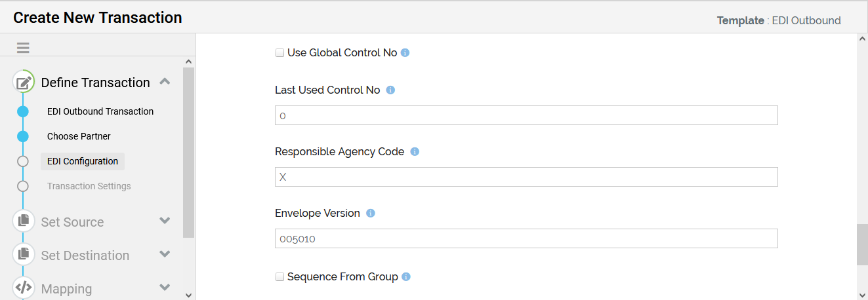868x300 pixels.
Task: Expand the Set Destination section chevron
Action: pyautogui.click(x=165, y=254)
